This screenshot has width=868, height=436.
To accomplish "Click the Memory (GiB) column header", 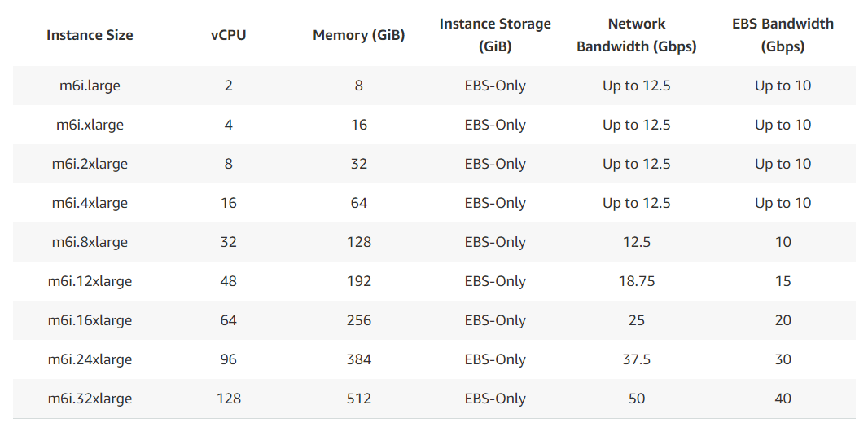I will [x=359, y=35].
